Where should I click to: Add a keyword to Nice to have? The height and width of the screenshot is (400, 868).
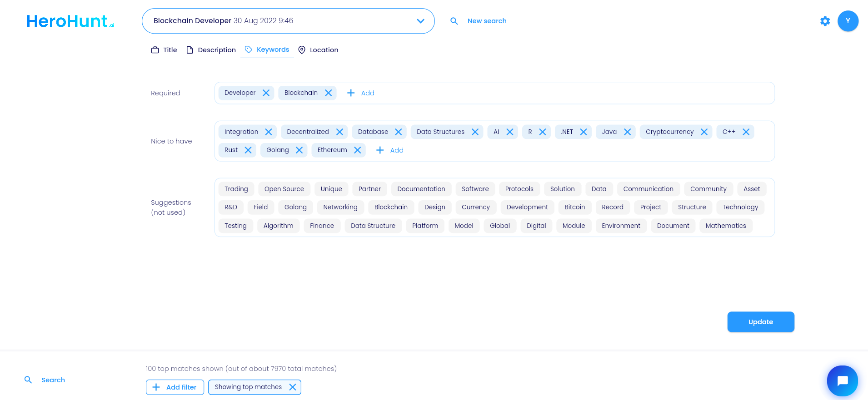point(390,150)
